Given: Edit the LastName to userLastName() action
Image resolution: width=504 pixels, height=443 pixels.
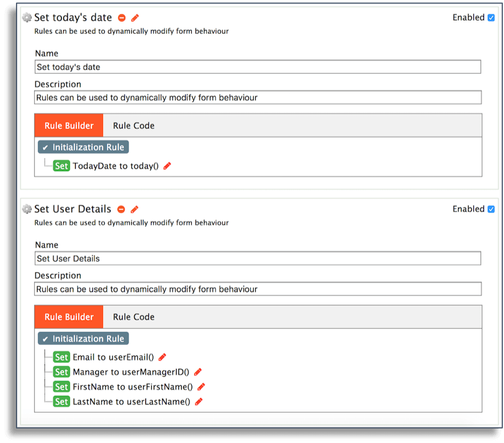Looking at the screenshot, I should point(198,401).
